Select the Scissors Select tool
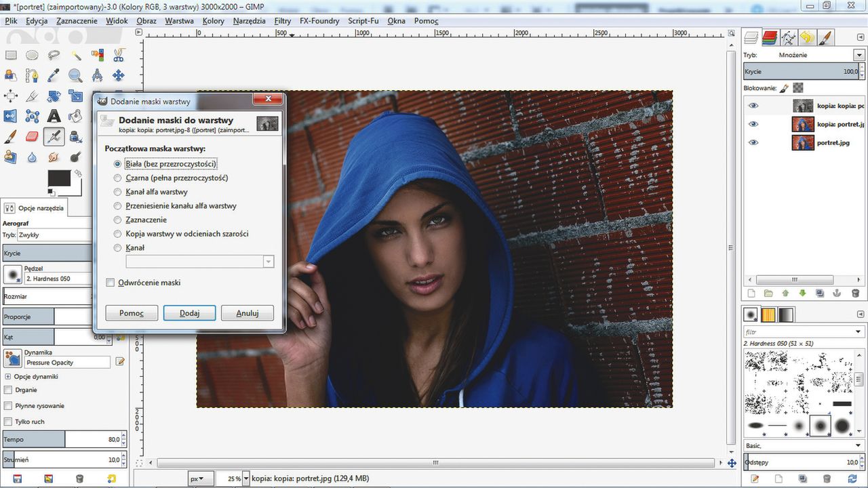868x488 pixels. click(x=119, y=55)
